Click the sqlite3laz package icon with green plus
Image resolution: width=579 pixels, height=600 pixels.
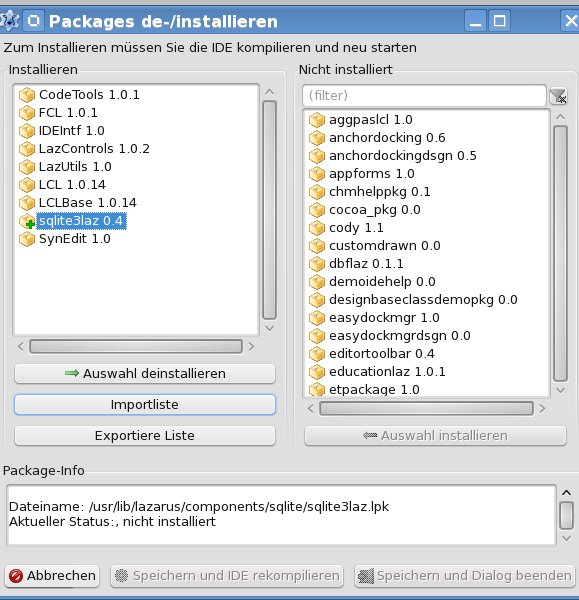pyautogui.click(x=27, y=221)
